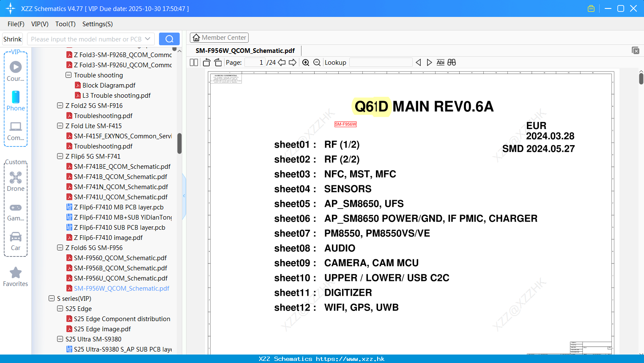Collapse Z Fold2 5G SM-F916 node
Image resolution: width=644 pixels, height=363 pixels.
60,105
